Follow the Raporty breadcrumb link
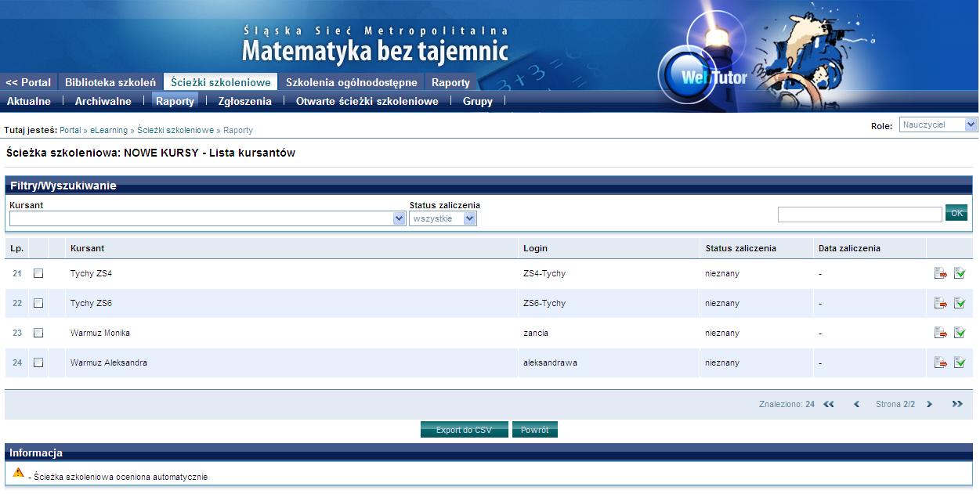The width and height of the screenshot is (980, 494). (238, 130)
